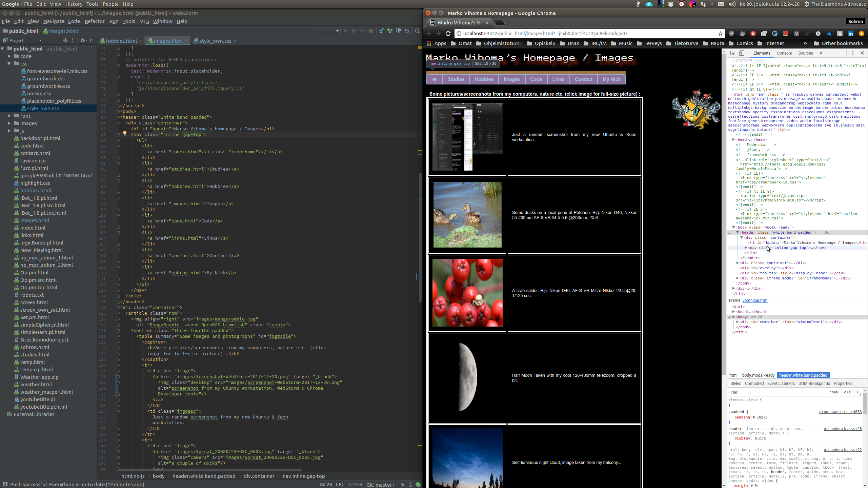Click Chrome reload page button

(x=448, y=34)
